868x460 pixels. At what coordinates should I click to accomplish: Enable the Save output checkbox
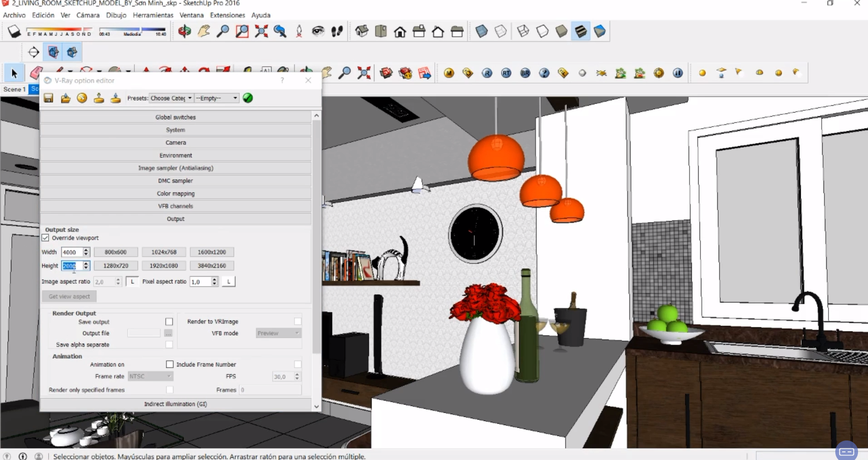tap(169, 322)
